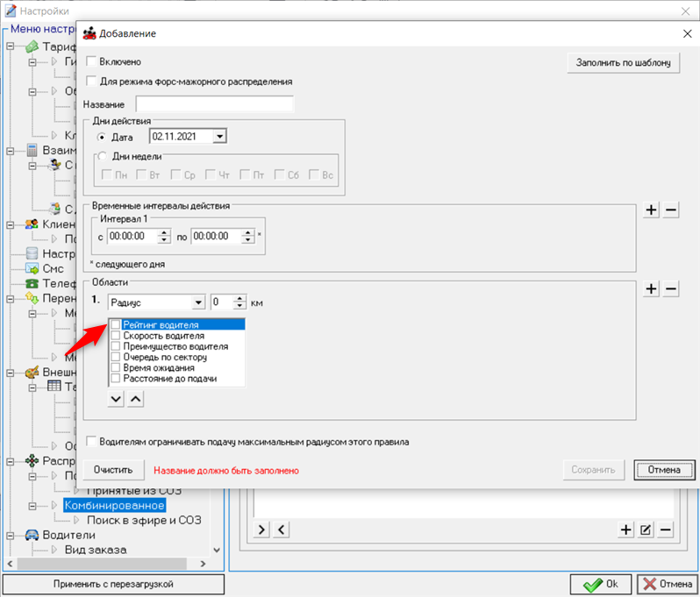Click the Настройки window "Отмена" button
Image resolution: width=700 pixels, height=597 pixels.
(668, 584)
